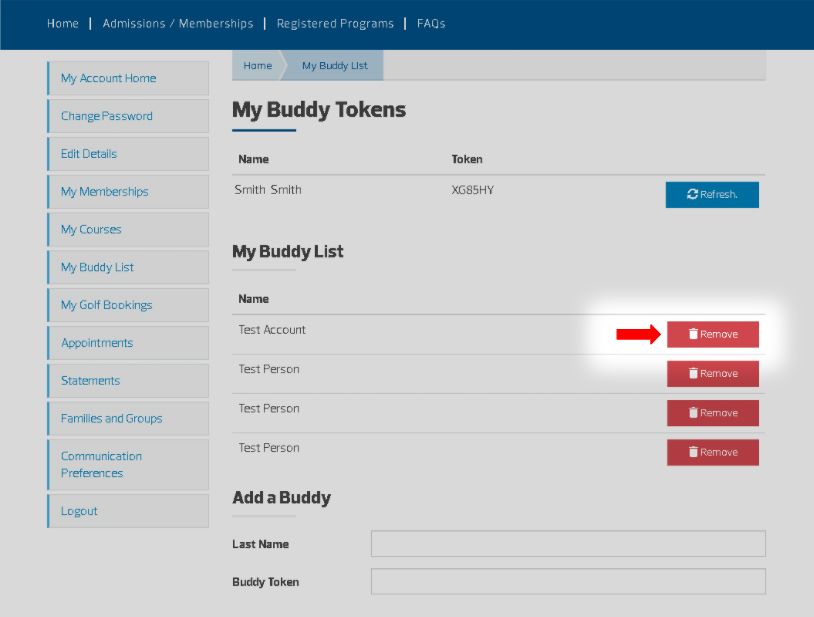Remove the first Test Person buddy
The width and height of the screenshot is (814, 617).
point(712,373)
